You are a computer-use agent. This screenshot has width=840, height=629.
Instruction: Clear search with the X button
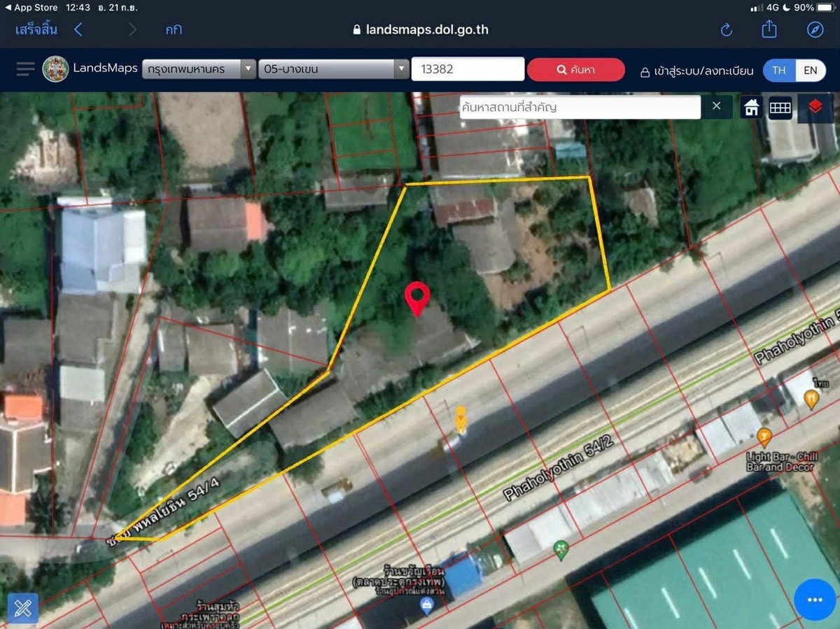click(x=717, y=106)
